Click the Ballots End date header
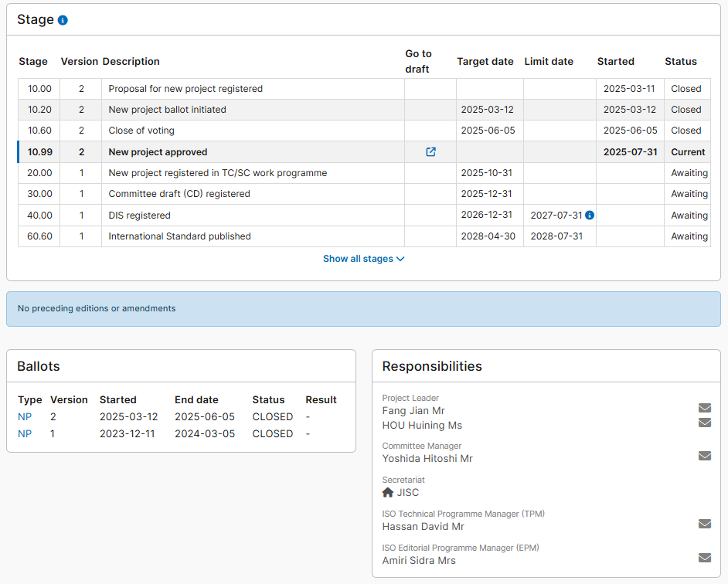728x584 pixels. pos(196,399)
